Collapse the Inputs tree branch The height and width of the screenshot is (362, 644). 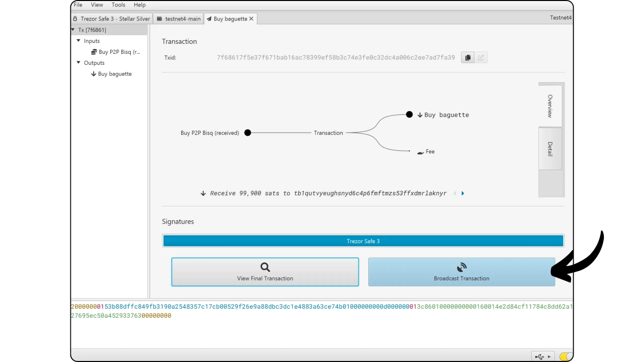78,41
